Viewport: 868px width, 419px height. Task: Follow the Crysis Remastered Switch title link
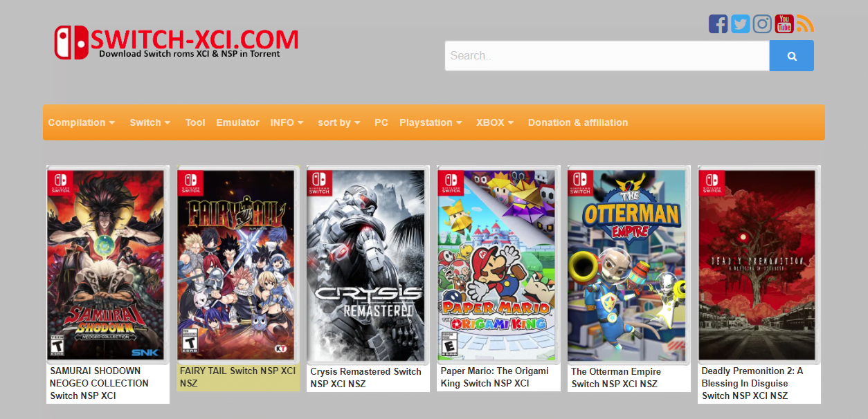365,378
